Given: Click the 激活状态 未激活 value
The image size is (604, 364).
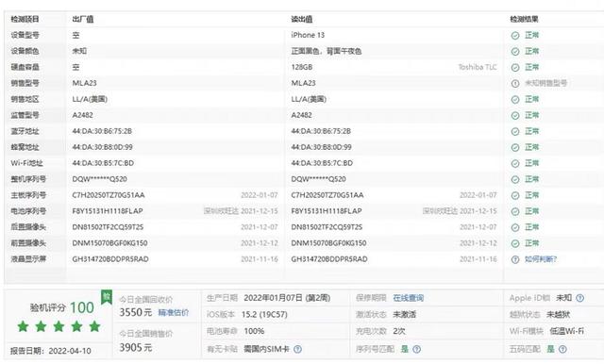Looking at the screenshot, I should point(405,315).
